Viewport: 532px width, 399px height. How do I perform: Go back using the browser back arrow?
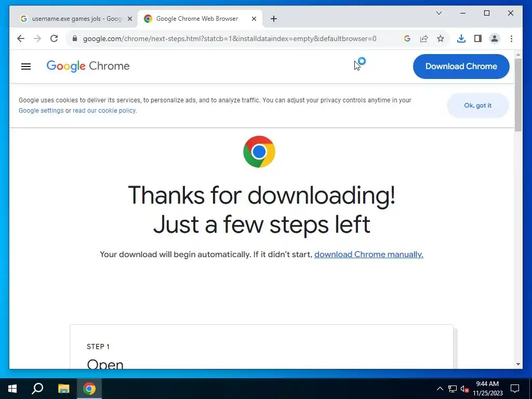point(21,38)
